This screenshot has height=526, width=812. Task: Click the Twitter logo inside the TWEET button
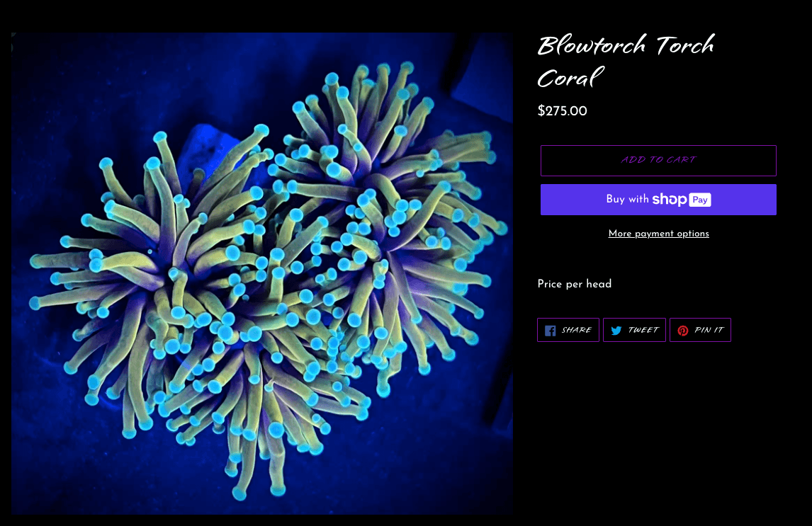[x=617, y=330]
